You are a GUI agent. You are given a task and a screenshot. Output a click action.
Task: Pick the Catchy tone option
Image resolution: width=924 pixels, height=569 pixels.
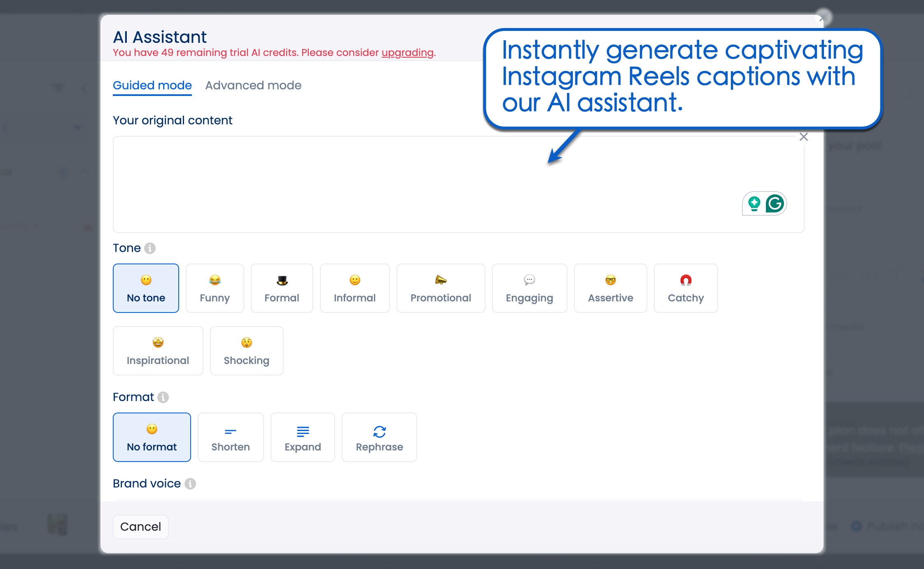click(x=686, y=288)
